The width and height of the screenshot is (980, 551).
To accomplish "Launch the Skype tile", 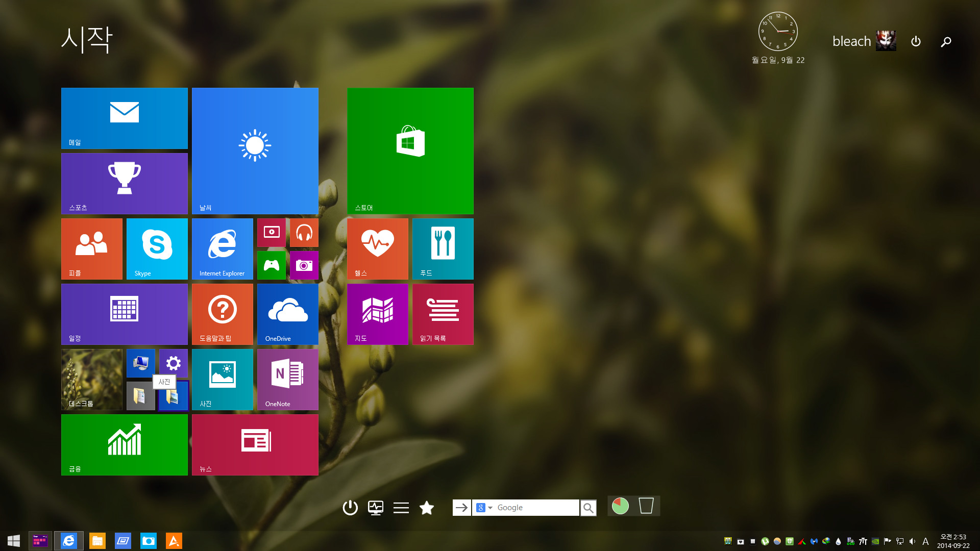I will pyautogui.click(x=157, y=249).
